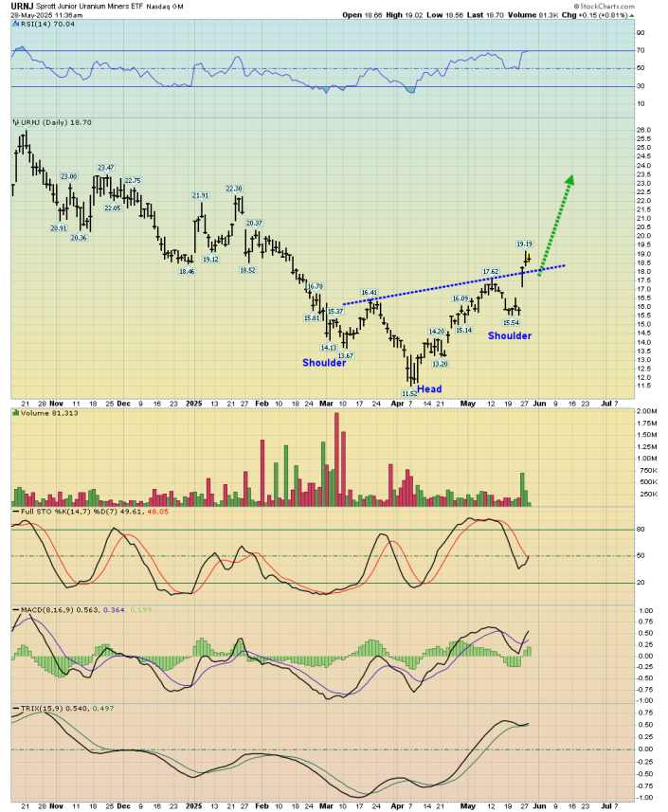The height and width of the screenshot is (812, 668).
Task: Click the 48.05 red %D value
Action: pyautogui.click(x=158, y=511)
